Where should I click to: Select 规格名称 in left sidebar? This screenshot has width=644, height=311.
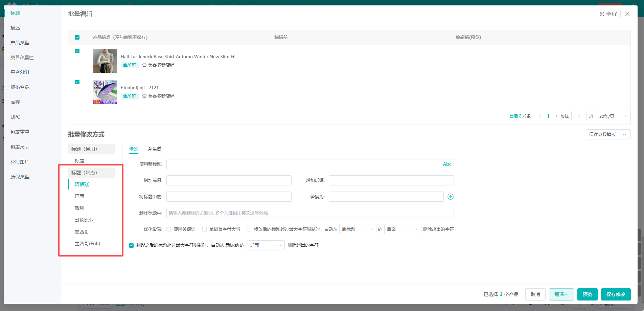coord(20,87)
